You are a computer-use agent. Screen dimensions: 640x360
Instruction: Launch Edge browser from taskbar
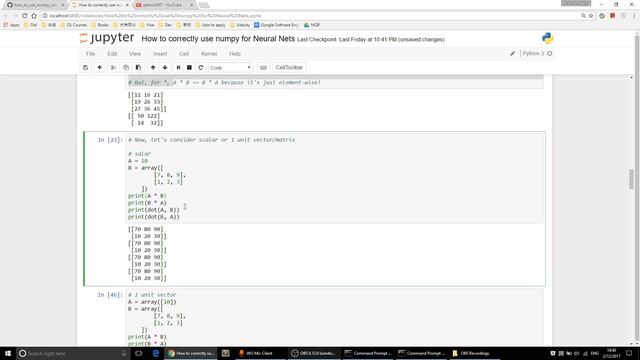(156, 353)
